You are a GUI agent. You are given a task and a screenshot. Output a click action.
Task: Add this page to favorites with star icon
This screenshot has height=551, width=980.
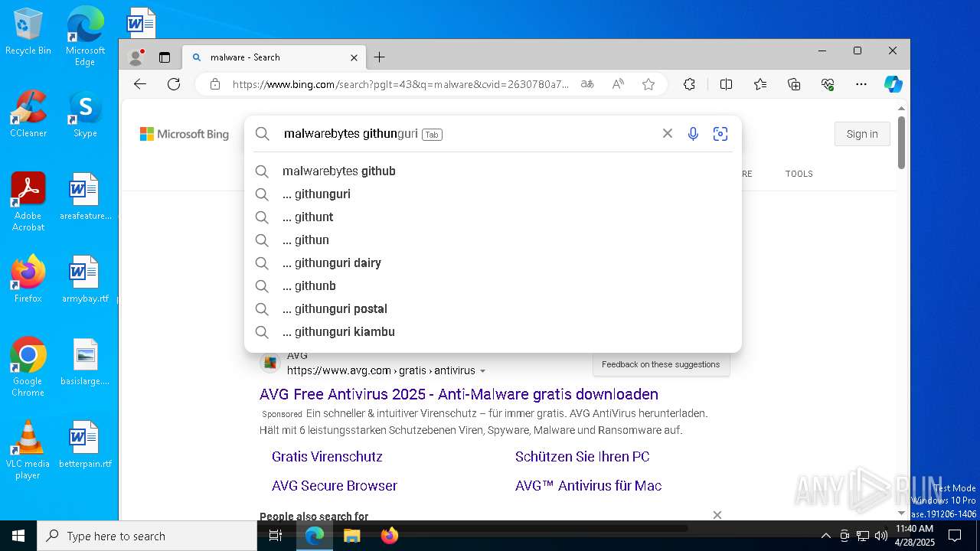[x=648, y=84]
